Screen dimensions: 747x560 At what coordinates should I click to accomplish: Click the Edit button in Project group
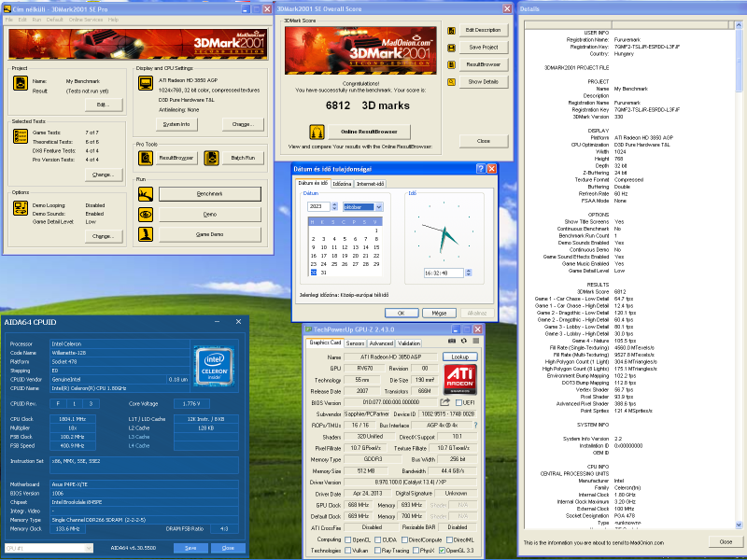(104, 105)
